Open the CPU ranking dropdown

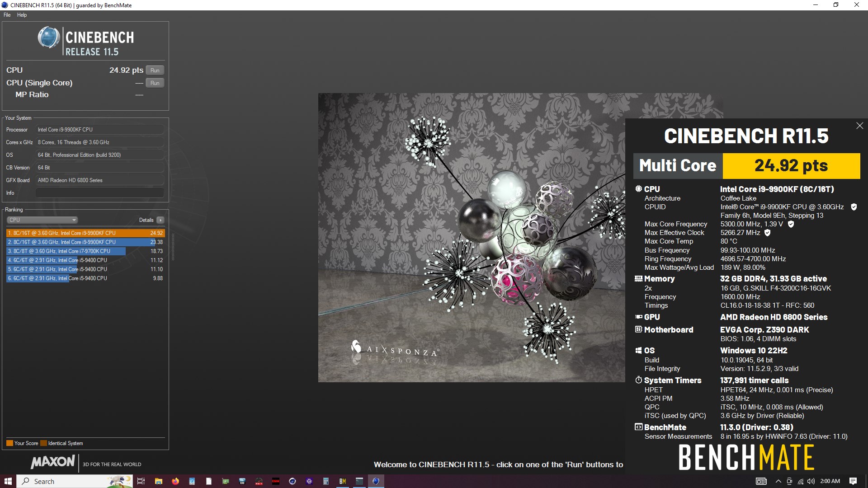pos(42,220)
